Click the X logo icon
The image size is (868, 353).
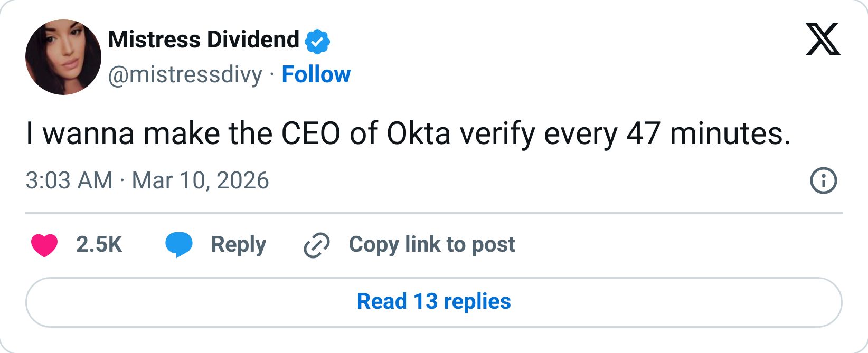823,39
